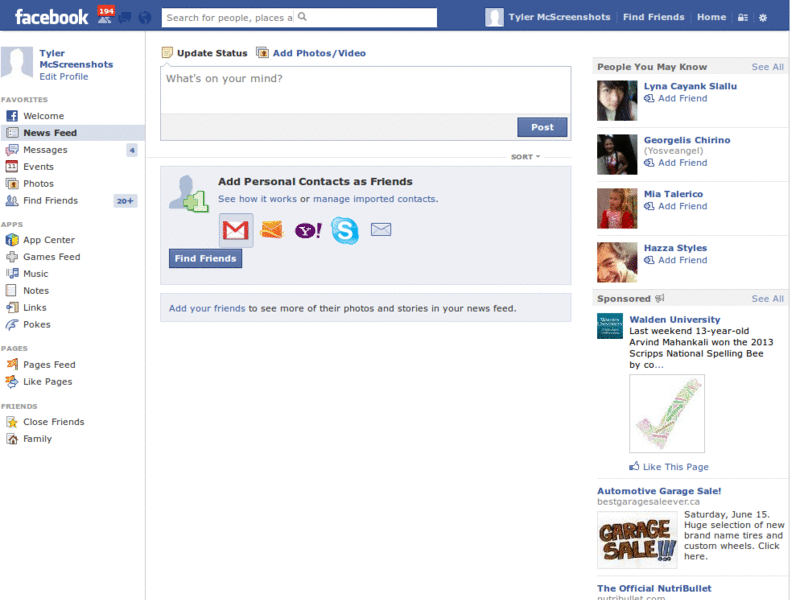Open the Garage Sale ad image
Viewport: 800px width, 600px height.
637,540
